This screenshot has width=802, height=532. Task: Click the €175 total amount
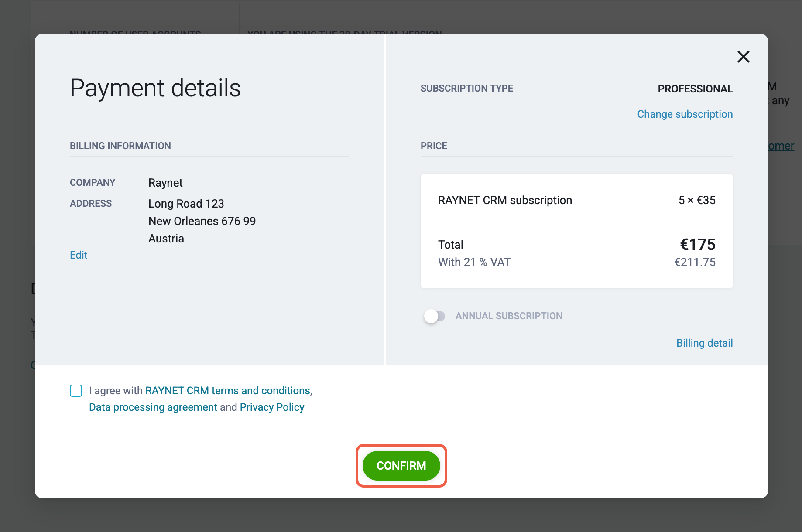pos(698,245)
